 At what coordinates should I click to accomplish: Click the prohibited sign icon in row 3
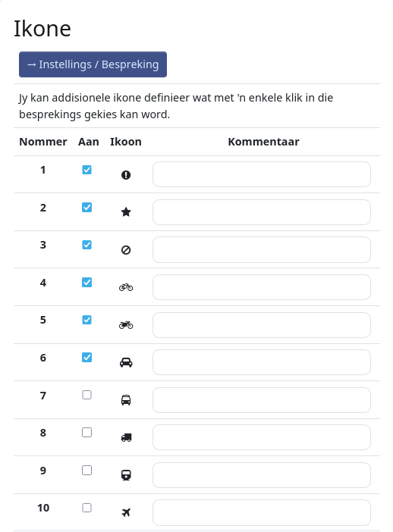coord(126,250)
